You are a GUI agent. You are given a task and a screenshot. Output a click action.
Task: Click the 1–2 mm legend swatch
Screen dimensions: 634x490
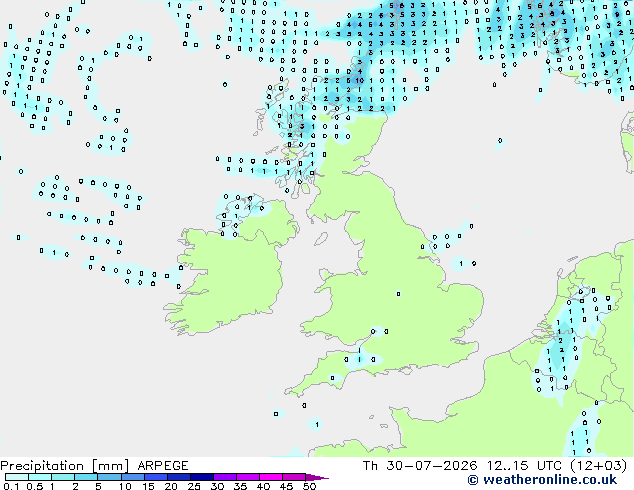click(63, 477)
